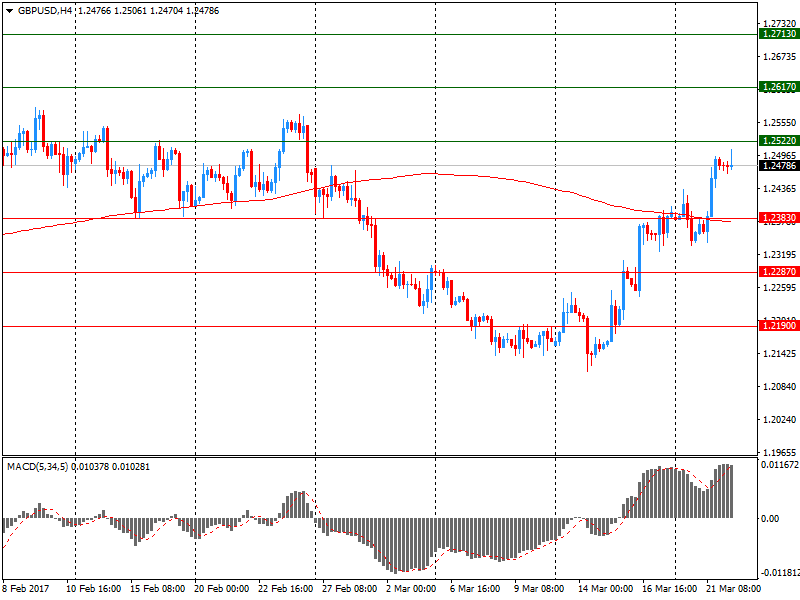Click the GBPUSD,H4 chart title text

[x=45, y=11]
